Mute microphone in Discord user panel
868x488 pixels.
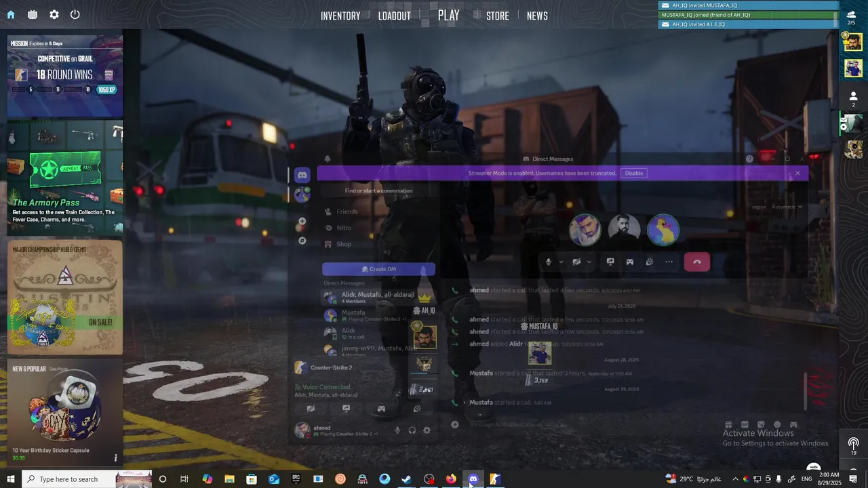pos(397,430)
